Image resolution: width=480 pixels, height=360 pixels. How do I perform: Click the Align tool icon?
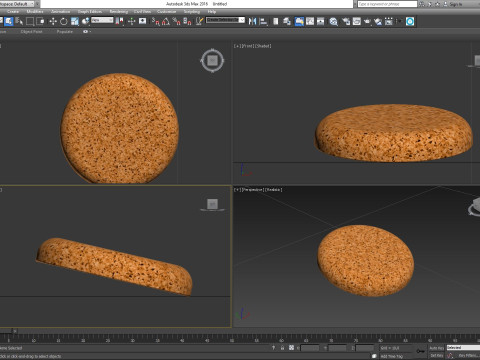263,22
